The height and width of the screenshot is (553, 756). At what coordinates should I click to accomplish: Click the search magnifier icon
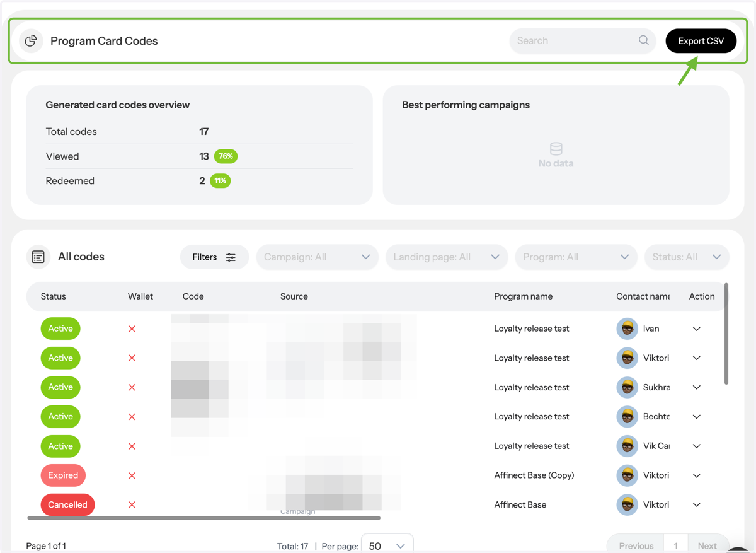coord(643,40)
